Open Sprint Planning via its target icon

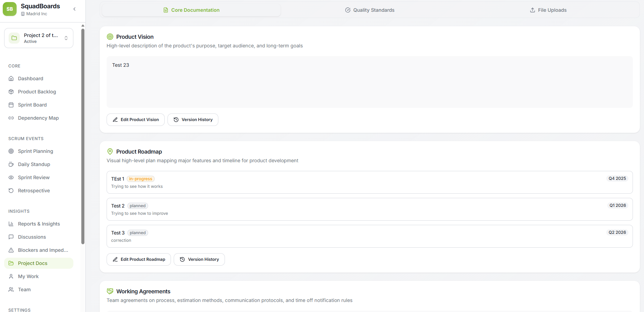pos(11,151)
